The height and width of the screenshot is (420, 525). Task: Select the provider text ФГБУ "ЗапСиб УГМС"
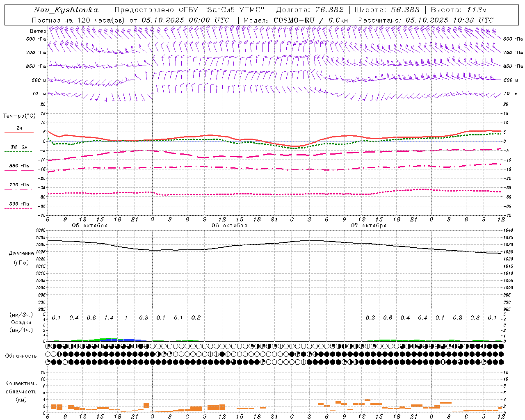222,10
